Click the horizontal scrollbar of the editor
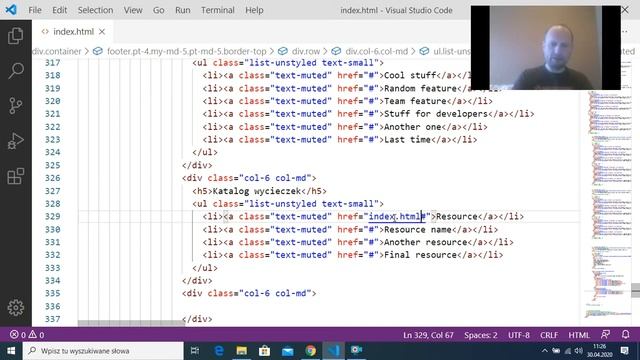Image resolution: width=640 pixels, height=360 pixels. point(131,323)
